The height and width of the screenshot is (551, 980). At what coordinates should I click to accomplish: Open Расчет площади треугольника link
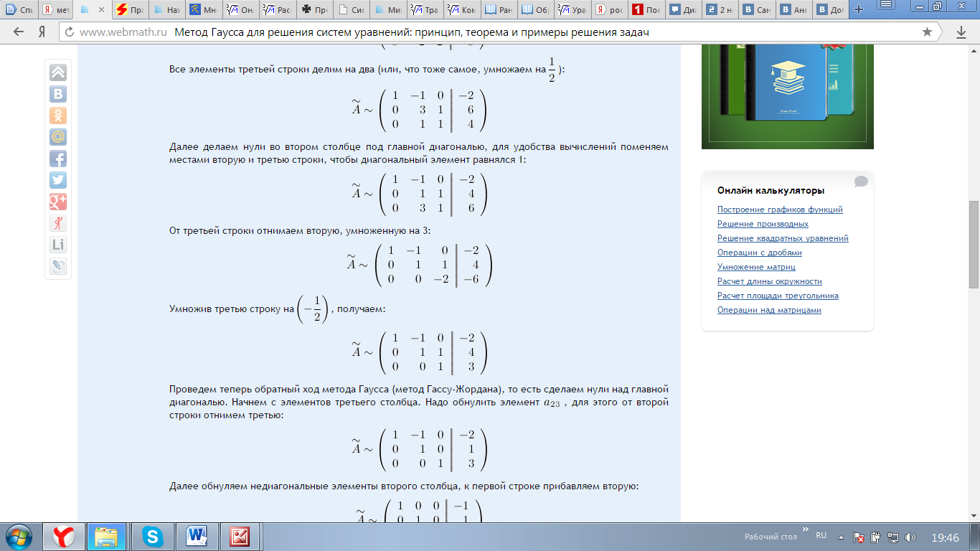coord(778,296)
